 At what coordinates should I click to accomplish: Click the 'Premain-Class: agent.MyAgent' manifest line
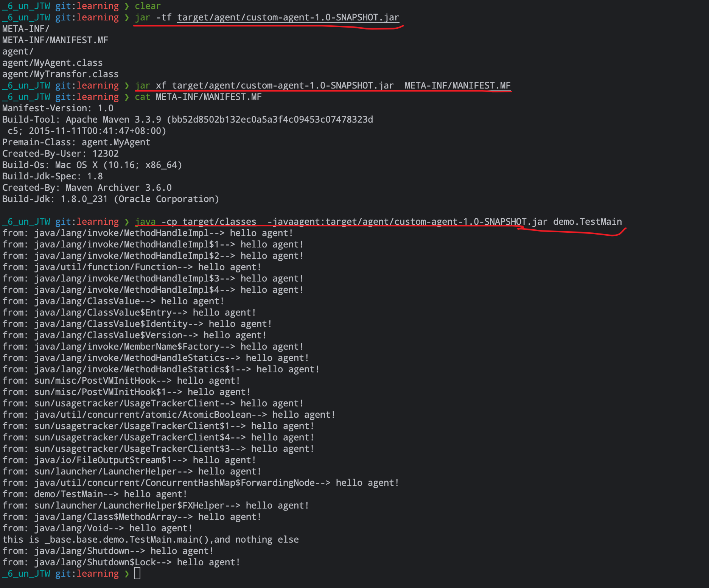[x=76, y=142]
